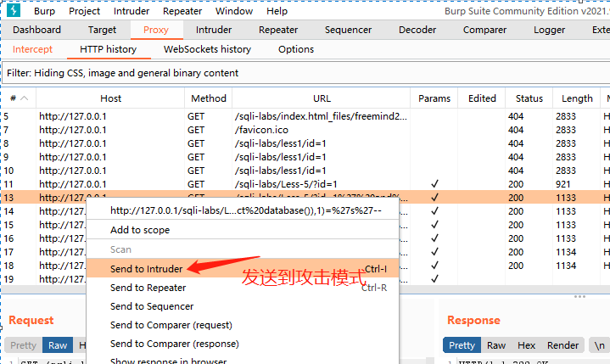
Task: Choose Send to Comparer (request)
Action: point(243,325)
